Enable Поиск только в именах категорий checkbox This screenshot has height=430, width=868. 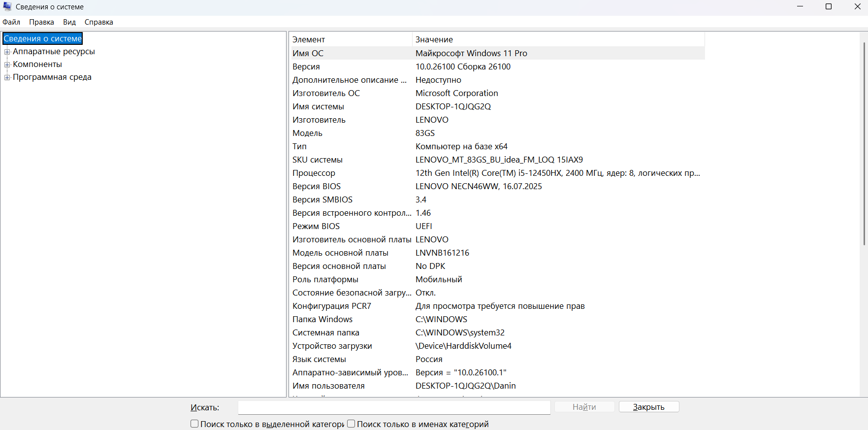(x=351, y=424)
